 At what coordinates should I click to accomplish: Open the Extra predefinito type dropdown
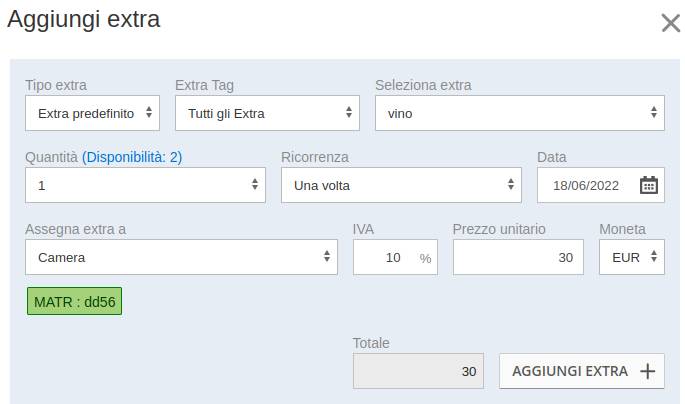[92, 113]
